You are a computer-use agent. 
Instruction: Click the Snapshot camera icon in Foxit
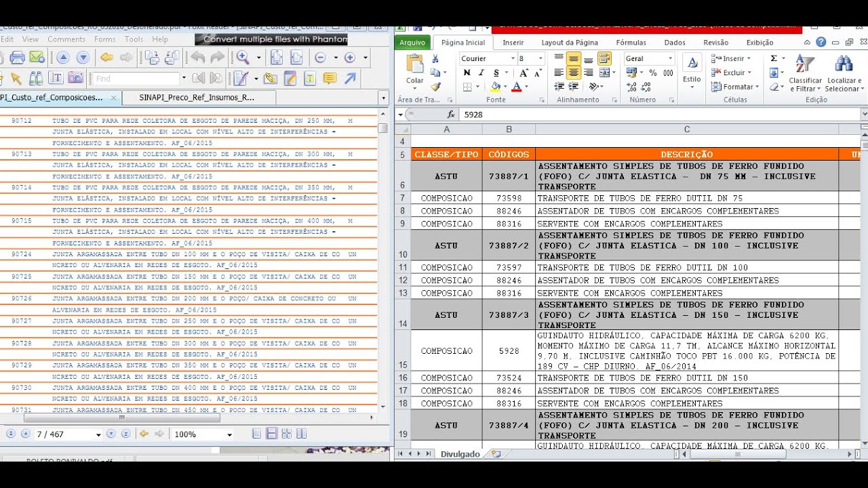pyautogui.click(x=75, y=79)
